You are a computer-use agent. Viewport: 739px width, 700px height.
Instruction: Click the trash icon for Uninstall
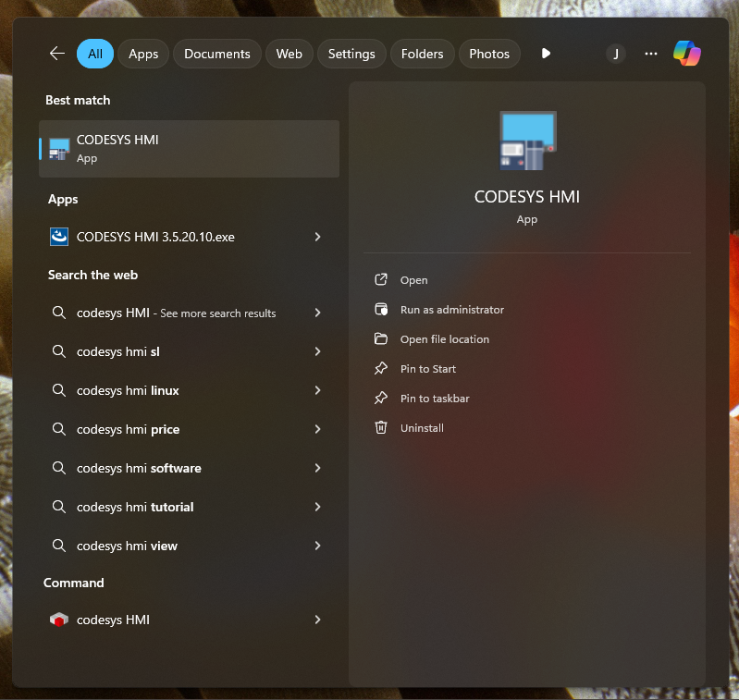[x=381, y=428]
